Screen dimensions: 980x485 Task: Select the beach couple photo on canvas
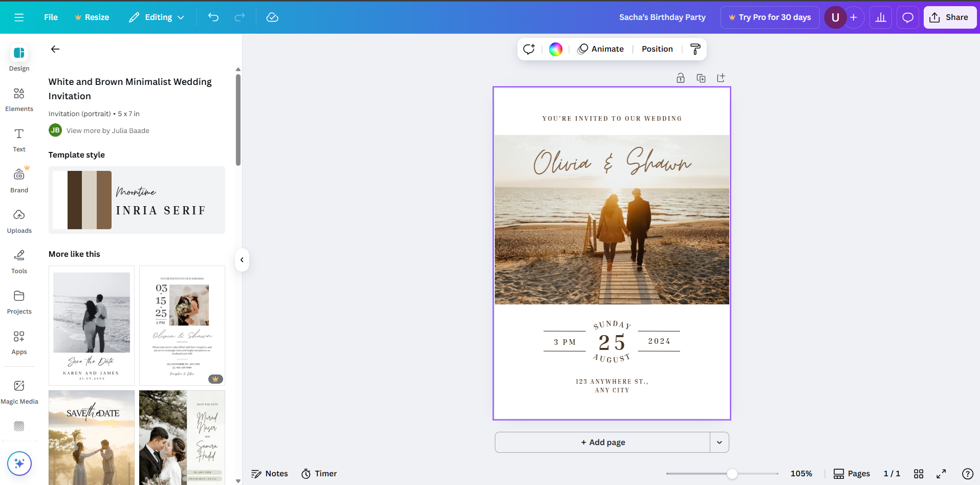(612, 219)
